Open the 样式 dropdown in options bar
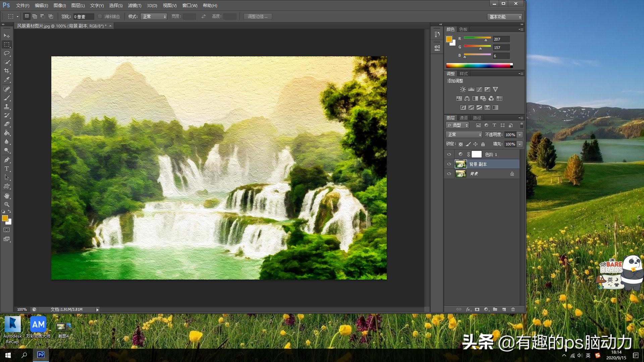This screenshot has width=644, height=362. tap(154, 16)
